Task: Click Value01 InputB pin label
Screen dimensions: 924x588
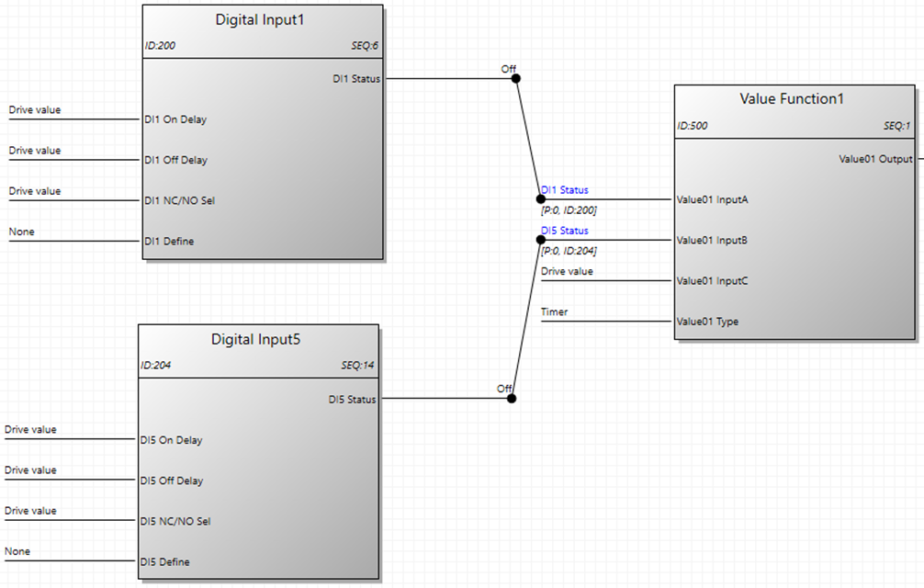Action: pos(712,241)
